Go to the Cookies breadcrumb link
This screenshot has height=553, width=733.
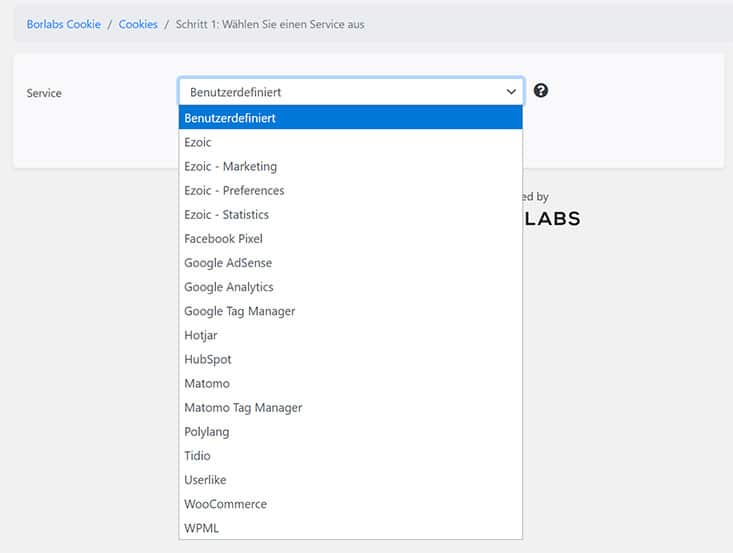coord(138,24)
